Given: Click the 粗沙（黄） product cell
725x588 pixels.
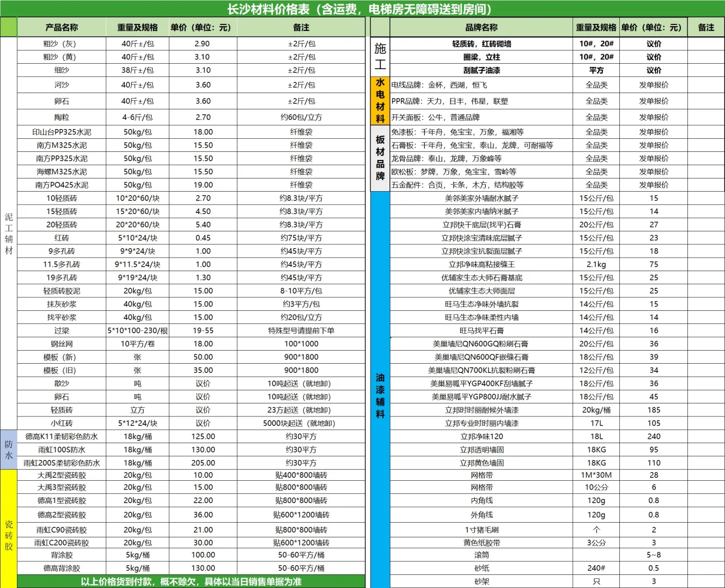Looking at the screenshot, I should tap(62, 57).
